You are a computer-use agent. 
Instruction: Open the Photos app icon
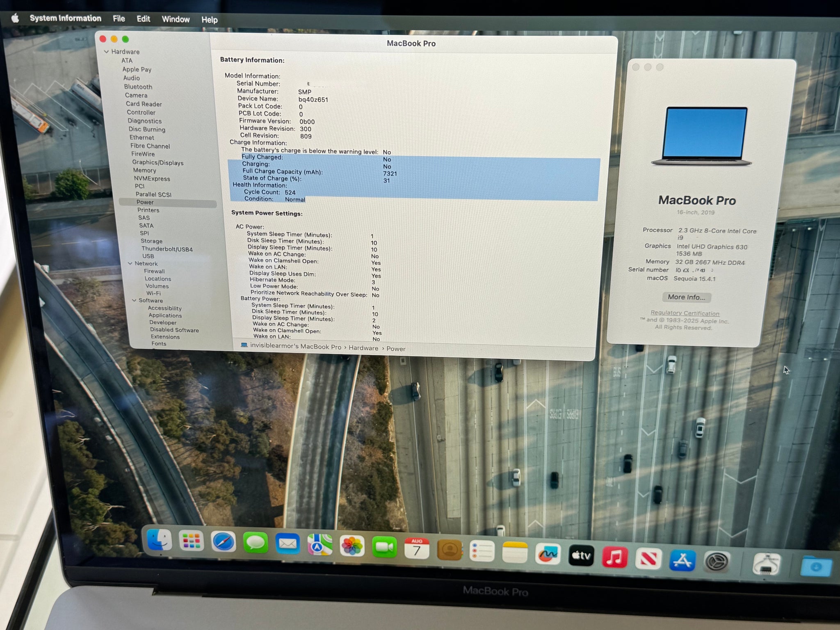click(x=352, y=546)
